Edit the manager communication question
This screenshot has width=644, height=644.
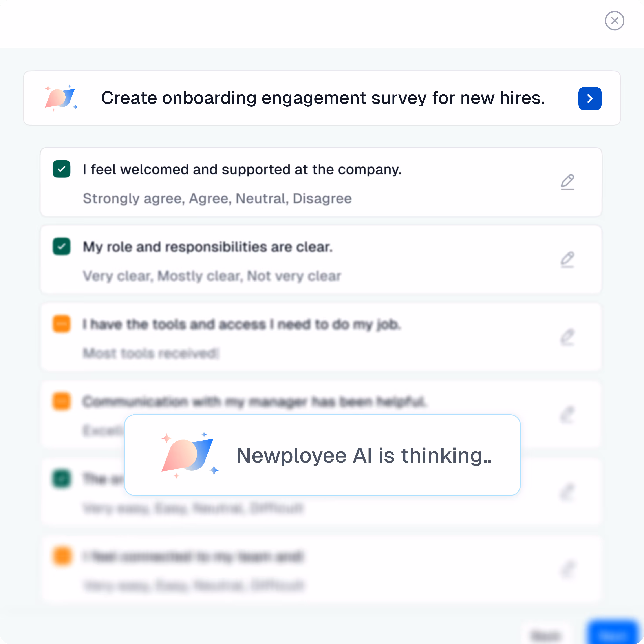567,414
